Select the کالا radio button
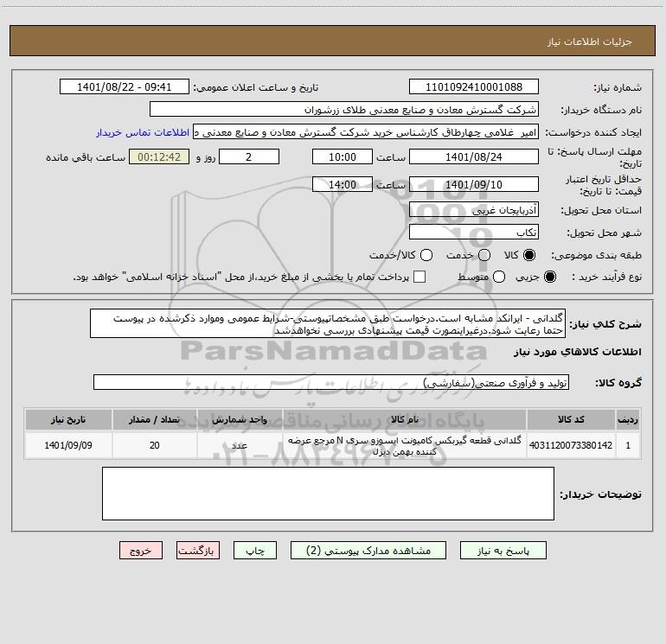 pos(529,255)
